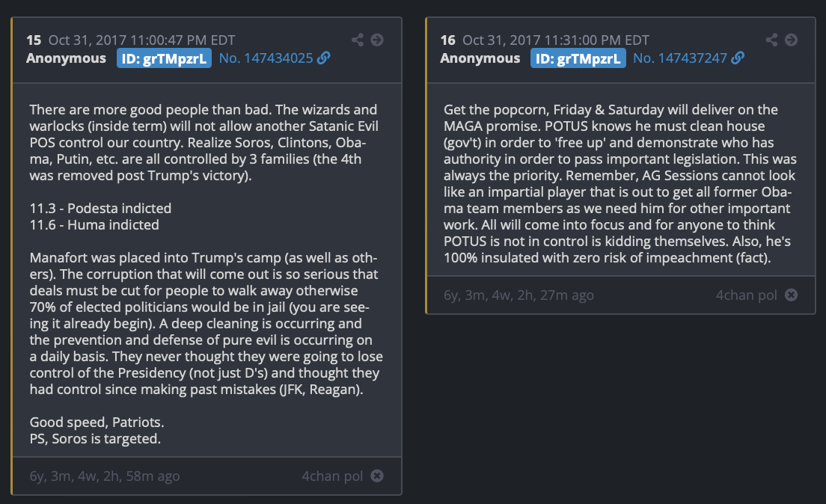Click post number 16 in header
Viewport: 826px width, 504px height.
point(447,40)
